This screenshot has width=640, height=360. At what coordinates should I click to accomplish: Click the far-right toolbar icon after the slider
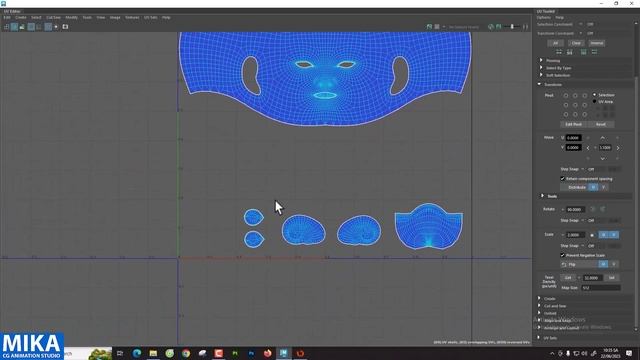tap(525, 27)
